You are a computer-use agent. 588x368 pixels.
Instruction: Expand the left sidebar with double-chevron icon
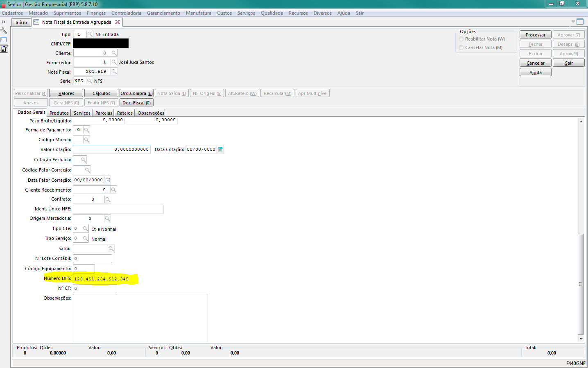click(x=4, y=22)
